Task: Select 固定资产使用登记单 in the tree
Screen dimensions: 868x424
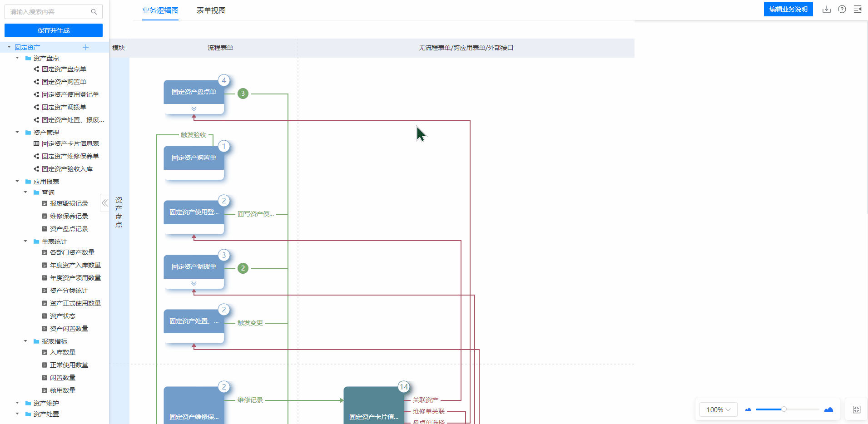Action: [x=70, y=94]
